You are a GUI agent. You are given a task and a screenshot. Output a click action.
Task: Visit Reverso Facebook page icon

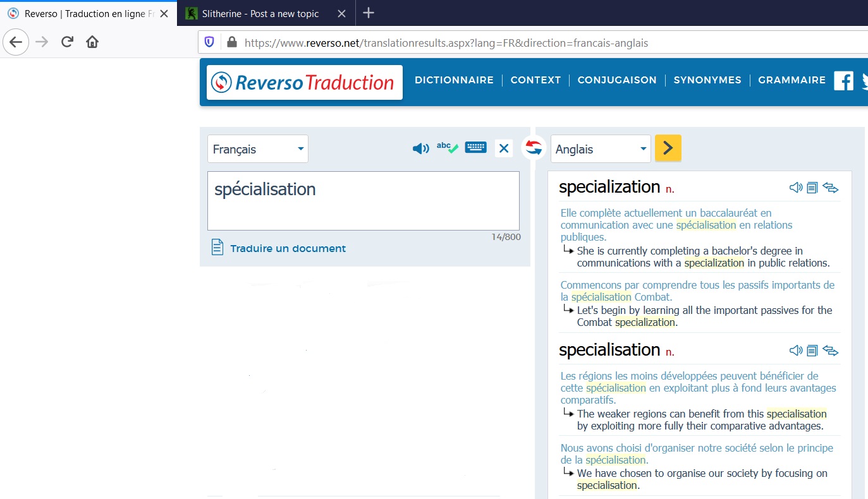pos(843,81)
